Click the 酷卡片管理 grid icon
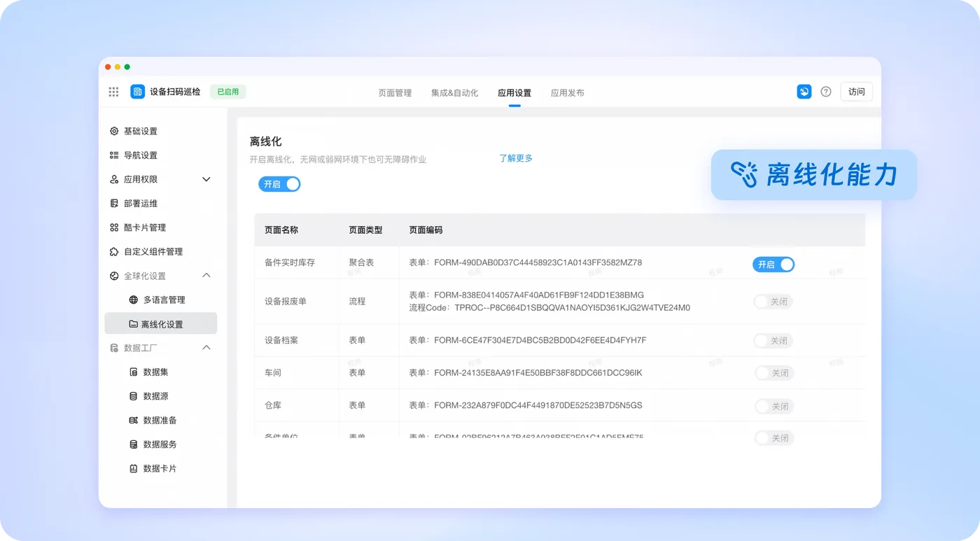980x541 pixels. coord(114,227)
